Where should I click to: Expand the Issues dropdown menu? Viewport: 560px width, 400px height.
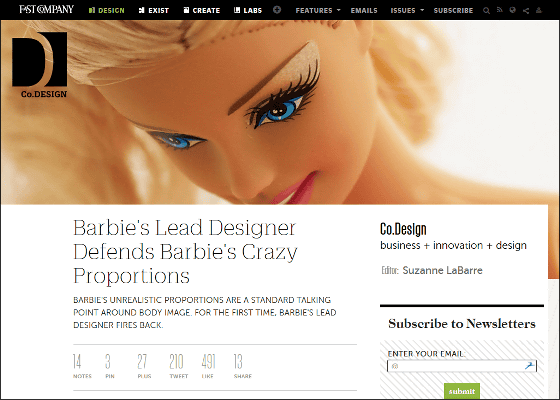tap(407, 10)
